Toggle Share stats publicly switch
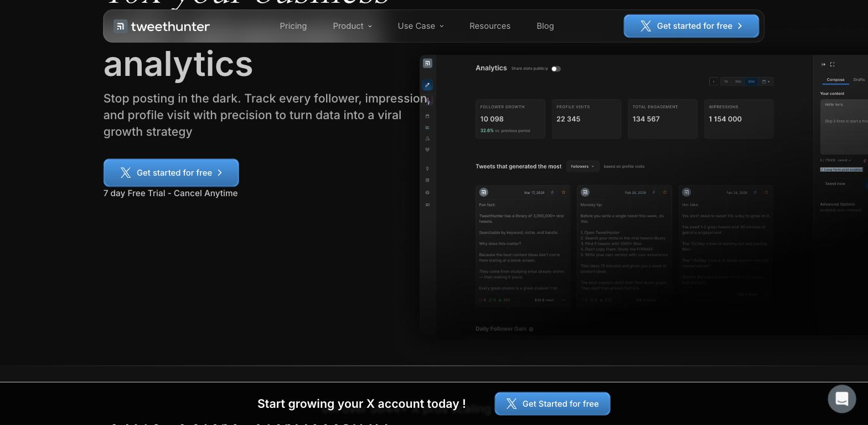Viewport: 868px width, 425px height. (556, 69)
